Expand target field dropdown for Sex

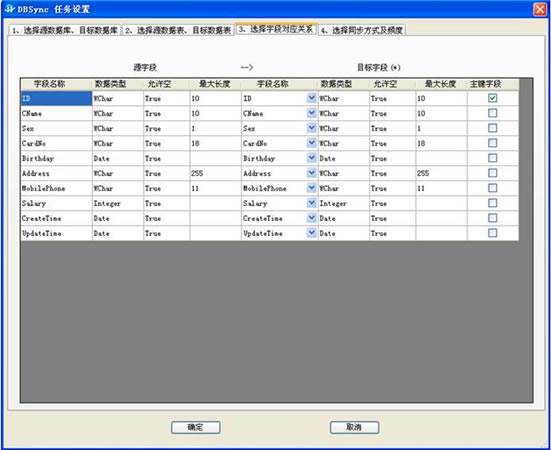pyautogui.click(x=311, y=128)
